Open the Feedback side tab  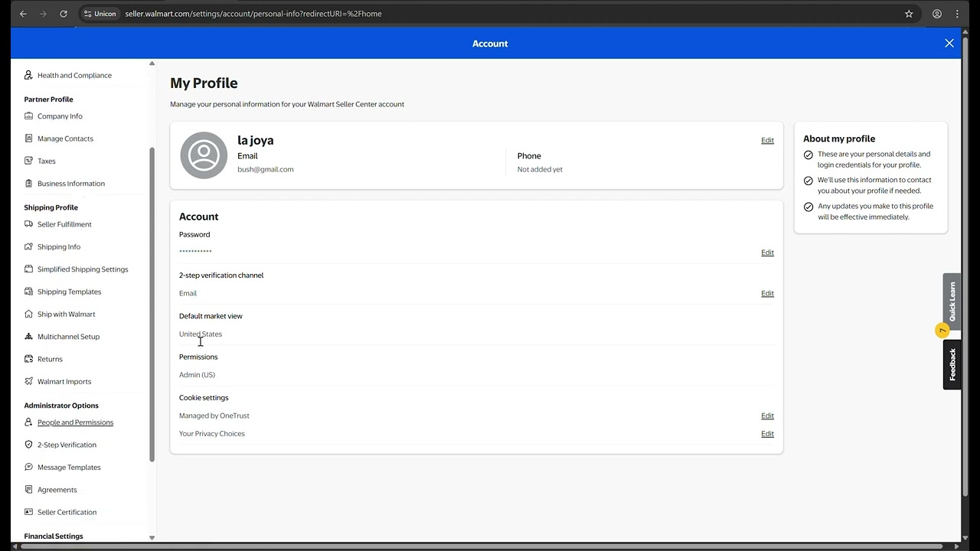[x=952, y=364]
